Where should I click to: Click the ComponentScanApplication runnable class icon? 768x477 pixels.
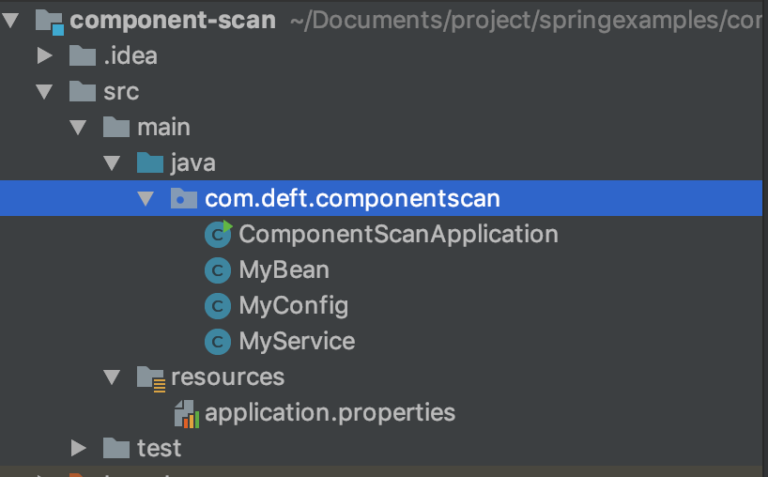[218, 234]
